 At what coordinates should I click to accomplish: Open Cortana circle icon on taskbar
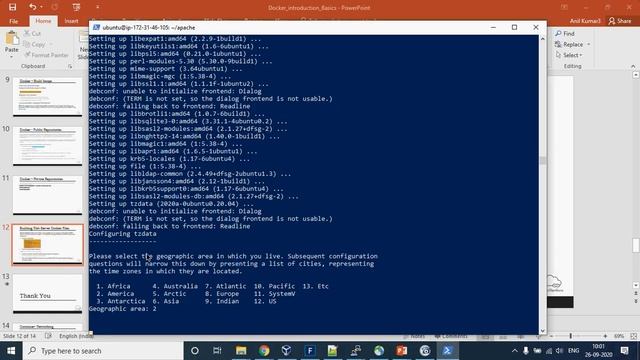(x=195, y=351)
